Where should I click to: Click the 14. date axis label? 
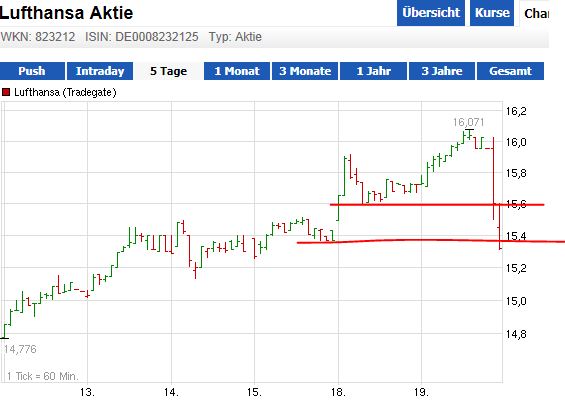pos(171,392)
